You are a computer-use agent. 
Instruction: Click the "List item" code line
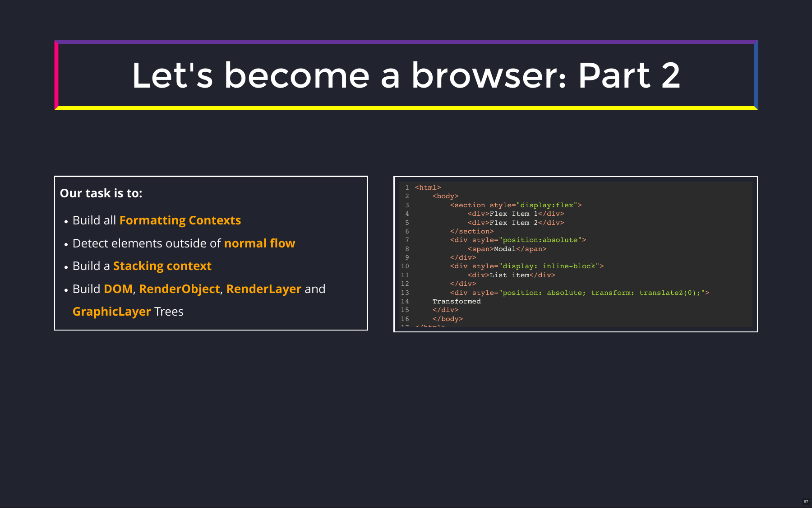point(511,275)
